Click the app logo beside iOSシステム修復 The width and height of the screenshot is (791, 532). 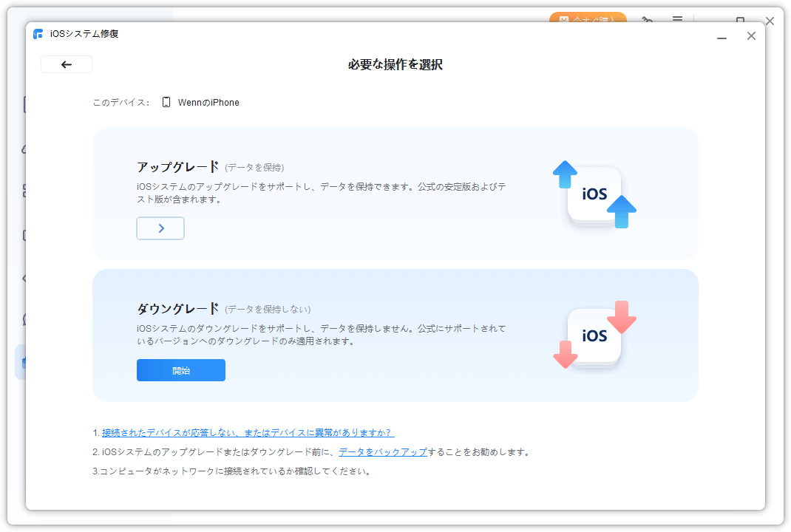(x=38, y=34)
